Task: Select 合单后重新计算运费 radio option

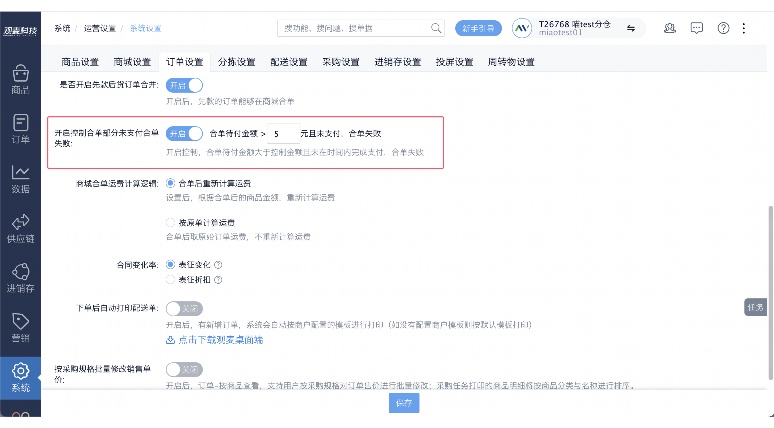Action: click(170, 183)
